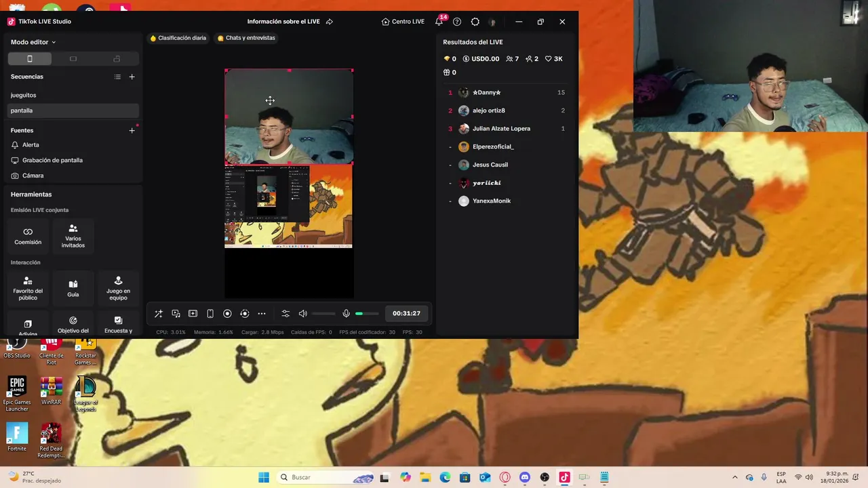The height and width of the screenshot is (488, 868).
Task: Open League of Legends desktop shortcut
Action: click(86, 394)
